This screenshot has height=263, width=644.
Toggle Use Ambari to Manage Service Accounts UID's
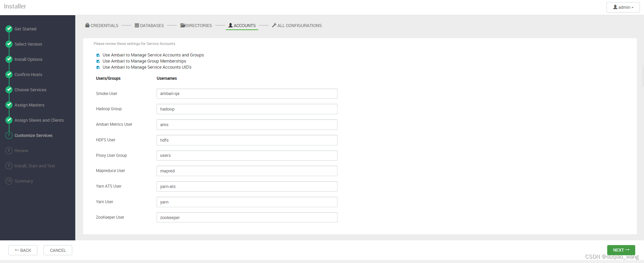[x=98, y=67]
